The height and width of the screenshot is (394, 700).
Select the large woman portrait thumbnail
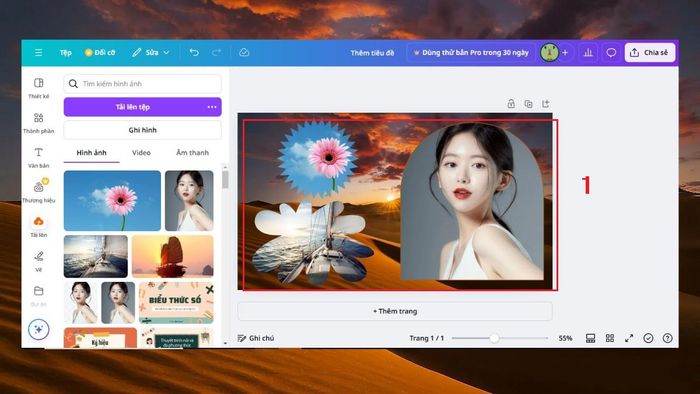tap(189, 201)
